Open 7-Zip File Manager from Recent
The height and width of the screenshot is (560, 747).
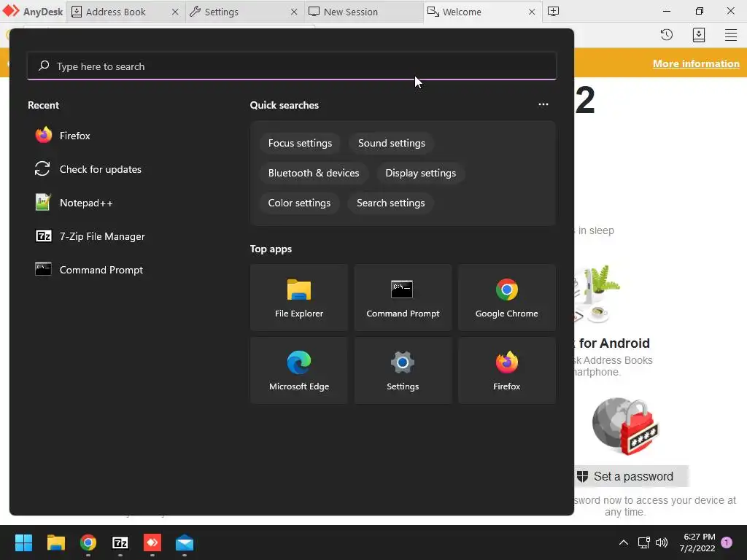click(90, 236)
